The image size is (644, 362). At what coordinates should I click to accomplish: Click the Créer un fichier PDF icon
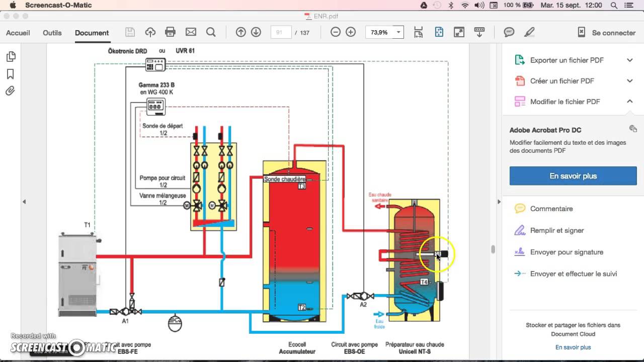520,80
